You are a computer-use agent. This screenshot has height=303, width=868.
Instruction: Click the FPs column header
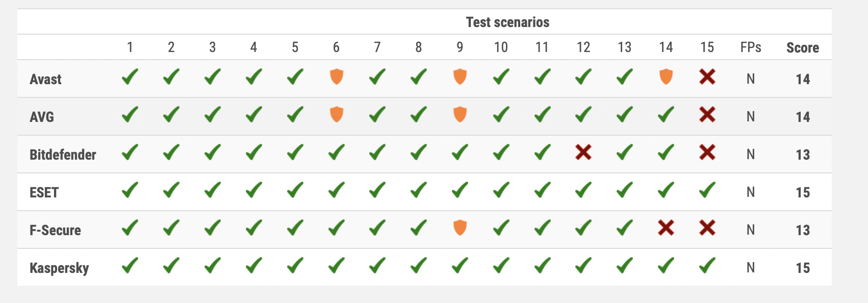pyautogui.click(x=750, y=48)
